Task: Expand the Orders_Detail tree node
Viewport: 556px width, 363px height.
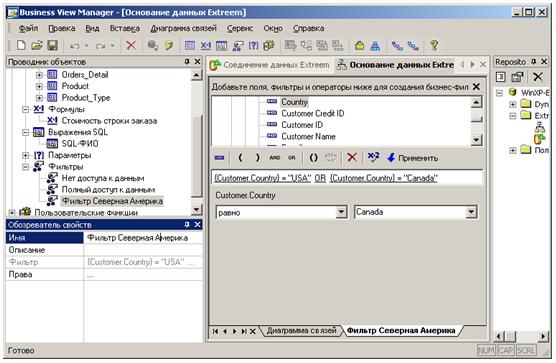Action: [39, 75]
